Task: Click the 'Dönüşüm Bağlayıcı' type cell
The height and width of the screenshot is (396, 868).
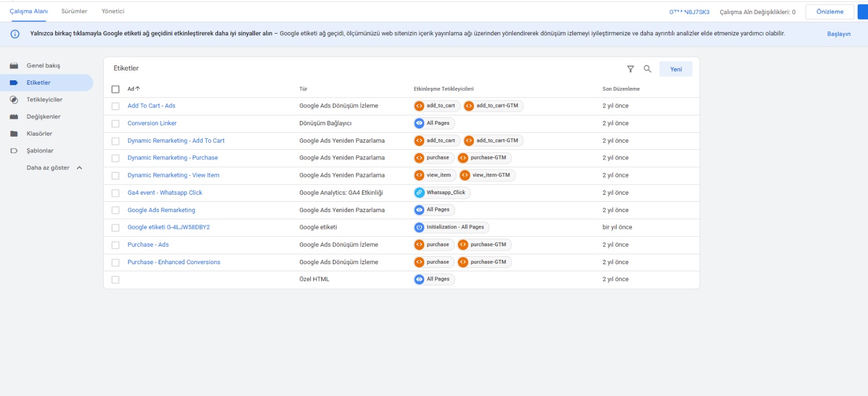Action: (325, 123)
